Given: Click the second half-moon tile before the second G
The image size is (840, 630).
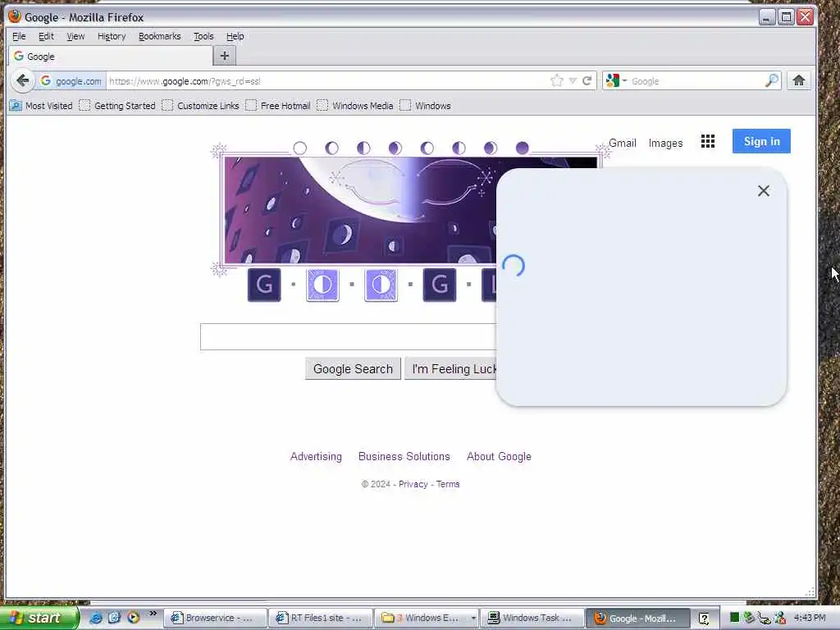Looking at the screenshot, I should click(x=381, y=285).
